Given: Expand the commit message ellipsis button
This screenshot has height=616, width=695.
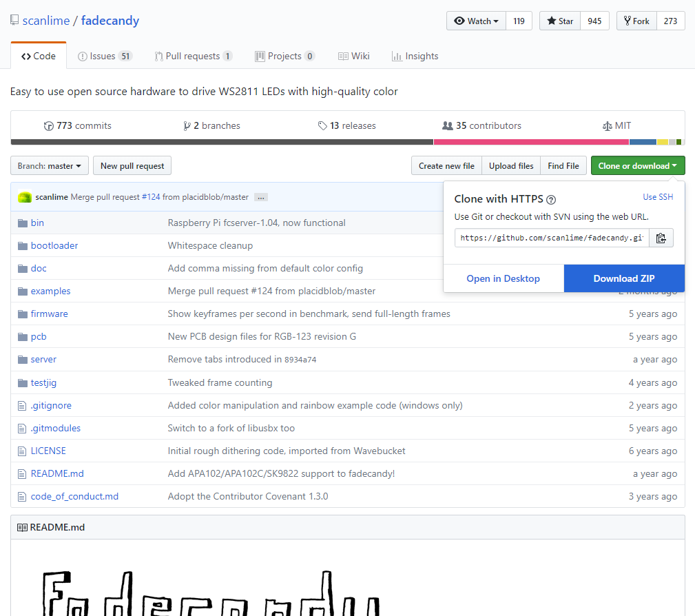Looking at the screenshot, I should [x=261, y=197].
